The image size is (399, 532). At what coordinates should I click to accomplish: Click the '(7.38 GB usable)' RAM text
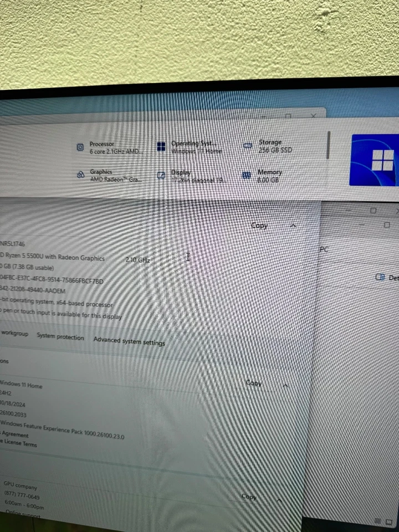click(30, 267)
